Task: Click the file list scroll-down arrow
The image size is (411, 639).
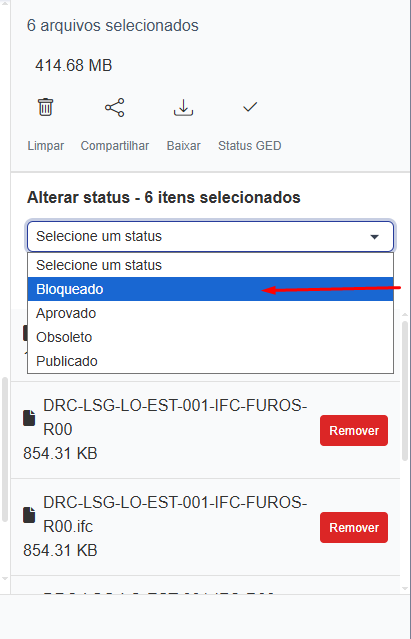Action: 405,588
